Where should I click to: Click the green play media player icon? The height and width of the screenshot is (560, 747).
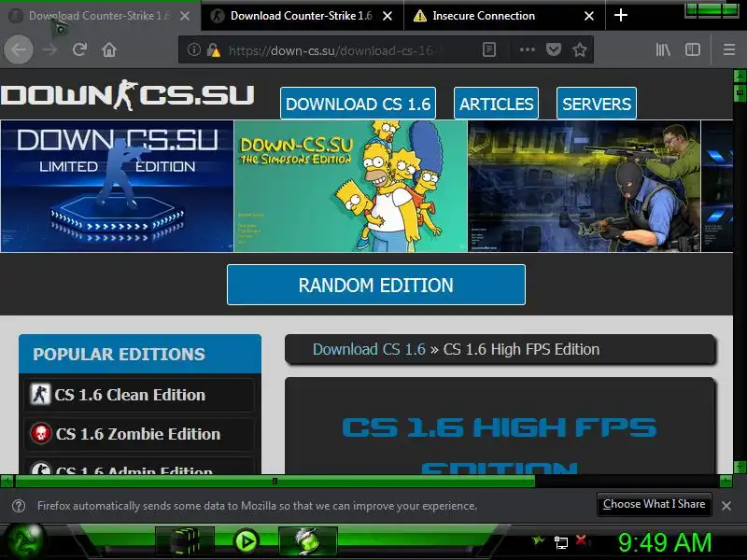click(247, 541)
